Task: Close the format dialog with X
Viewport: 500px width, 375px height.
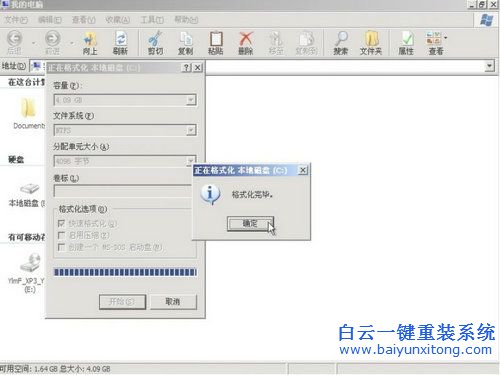Action: click(198, 68)
